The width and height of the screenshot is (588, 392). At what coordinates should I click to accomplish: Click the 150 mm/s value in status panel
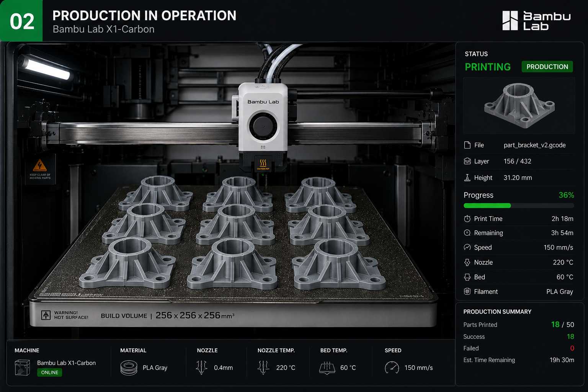[x=559, y=247]
